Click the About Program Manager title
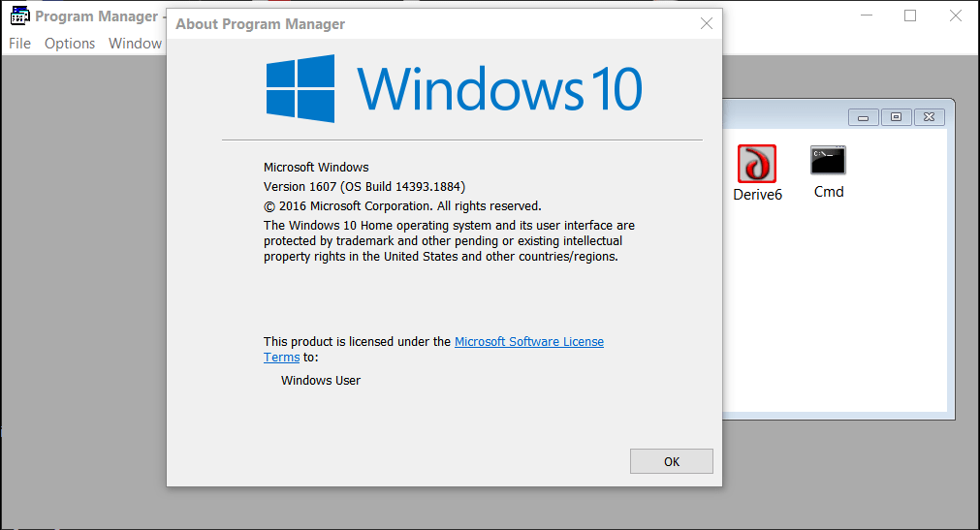 pos(260,24)
